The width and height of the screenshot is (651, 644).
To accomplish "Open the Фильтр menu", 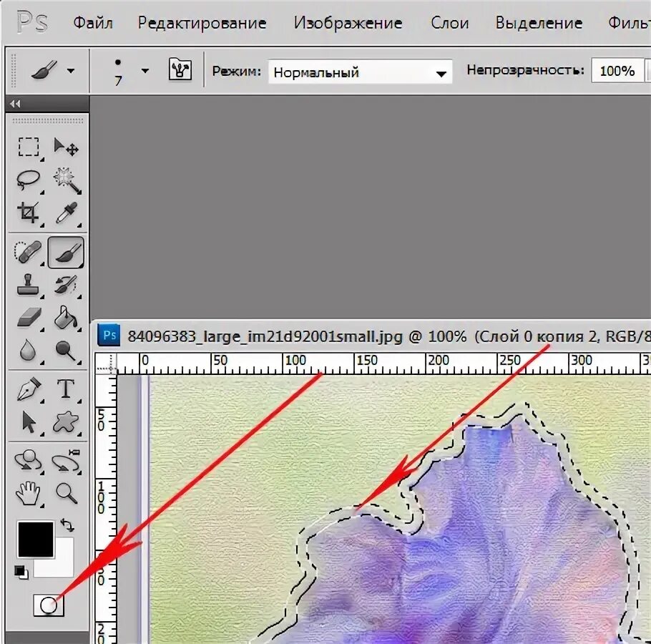I will 629,23.
